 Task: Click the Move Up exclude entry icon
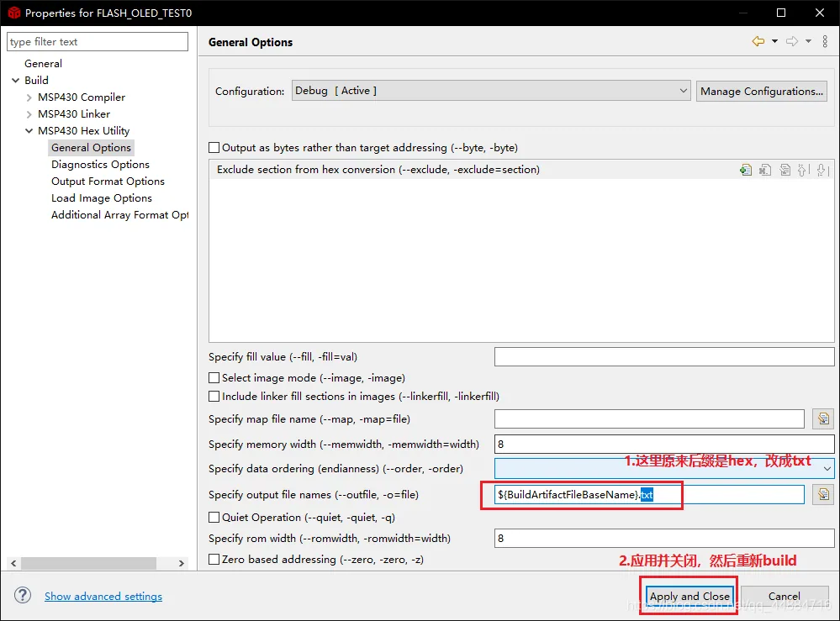tap(804, 171)
